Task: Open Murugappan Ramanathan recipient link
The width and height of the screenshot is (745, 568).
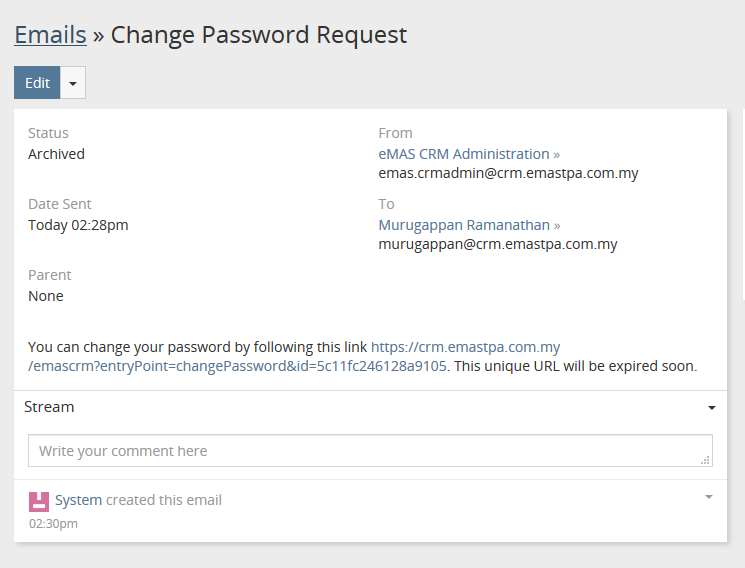Action: pyautogui.click(x=463, y=225)
